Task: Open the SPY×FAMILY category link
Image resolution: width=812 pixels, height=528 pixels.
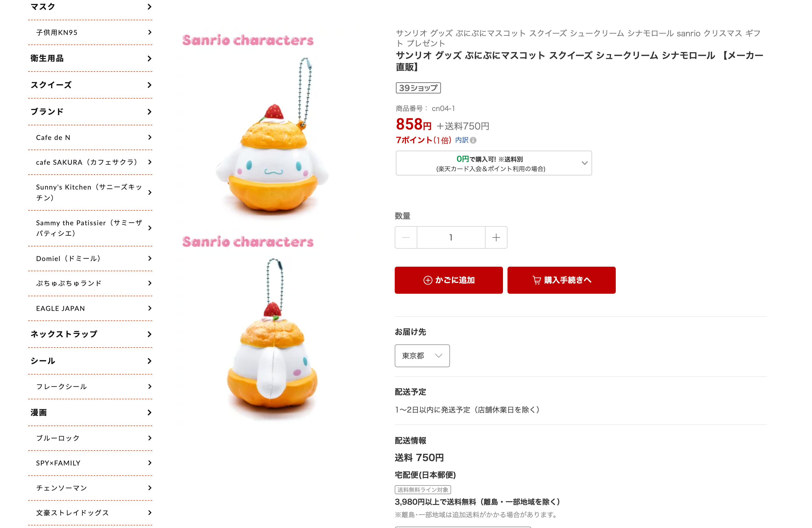Action: (x=91, y=463)
